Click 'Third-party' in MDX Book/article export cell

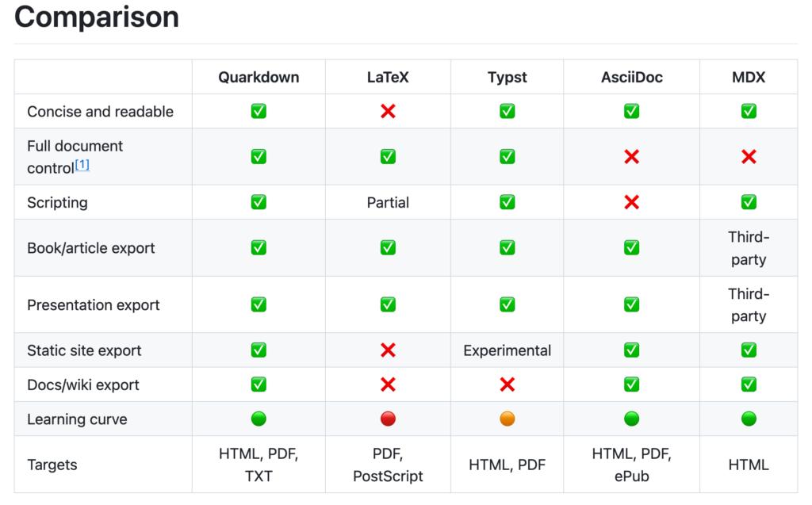(749, 248)
